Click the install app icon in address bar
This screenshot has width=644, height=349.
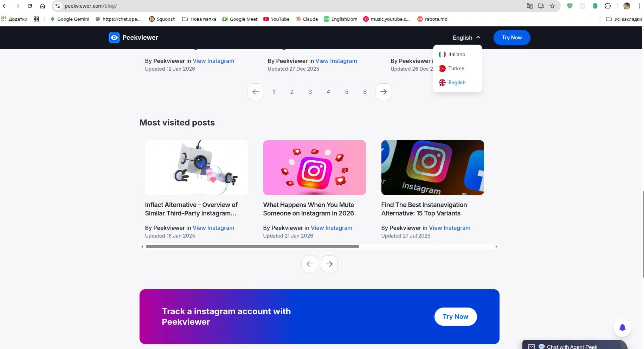[x=541, y=6]
